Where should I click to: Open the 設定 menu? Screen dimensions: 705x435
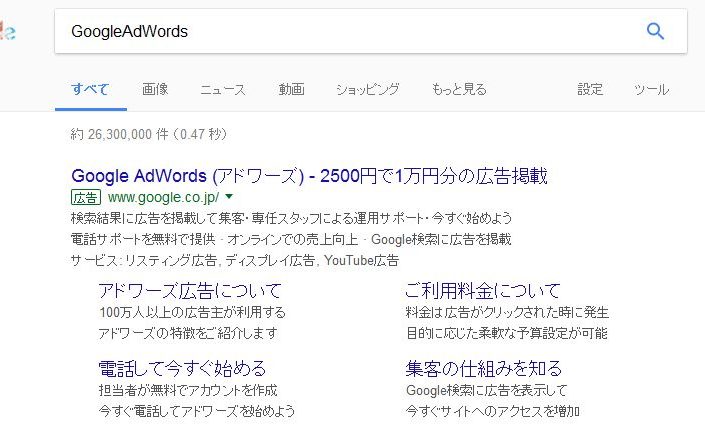(590, 89)
